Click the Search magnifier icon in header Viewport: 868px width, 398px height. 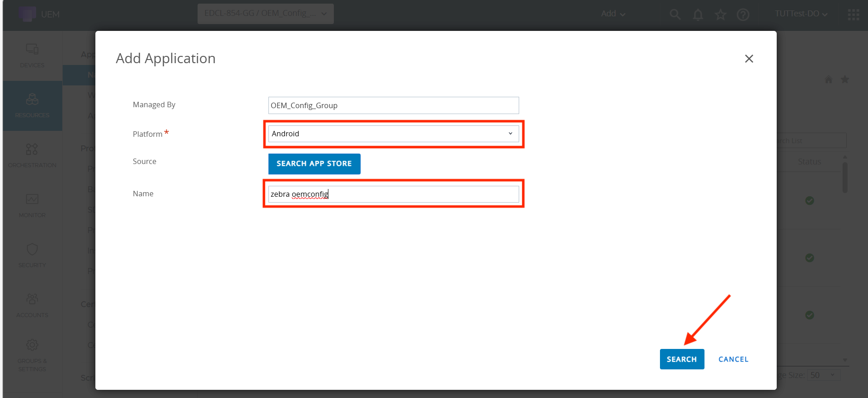click(x=675, y=15)
